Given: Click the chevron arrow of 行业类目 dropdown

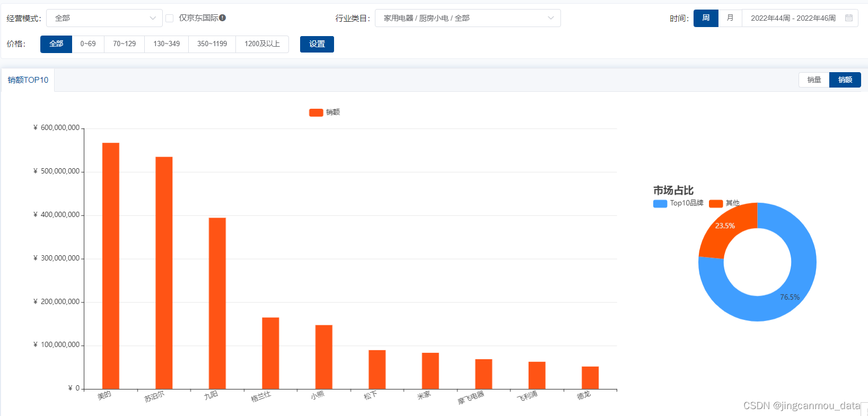Looking at the screenshot, I should (x=551, y=18).
